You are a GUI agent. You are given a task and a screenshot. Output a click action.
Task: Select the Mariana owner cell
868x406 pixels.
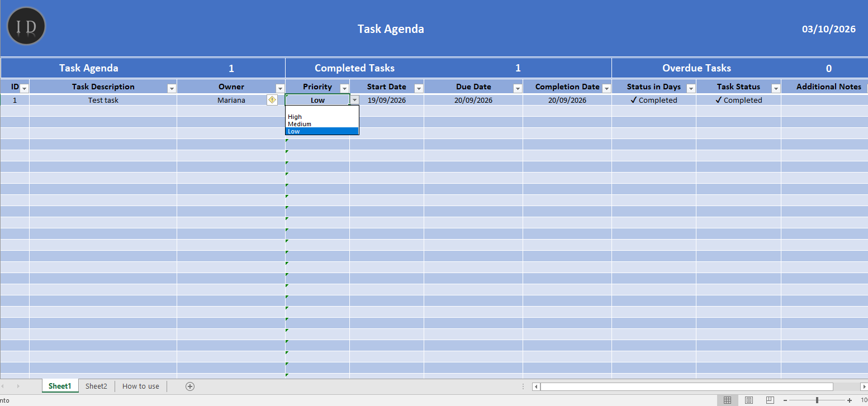pyautogui.click(x=231, y=101)
